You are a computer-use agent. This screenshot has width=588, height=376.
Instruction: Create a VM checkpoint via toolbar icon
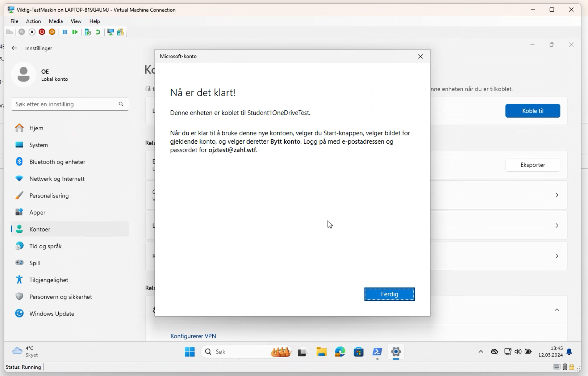point(87,32)
